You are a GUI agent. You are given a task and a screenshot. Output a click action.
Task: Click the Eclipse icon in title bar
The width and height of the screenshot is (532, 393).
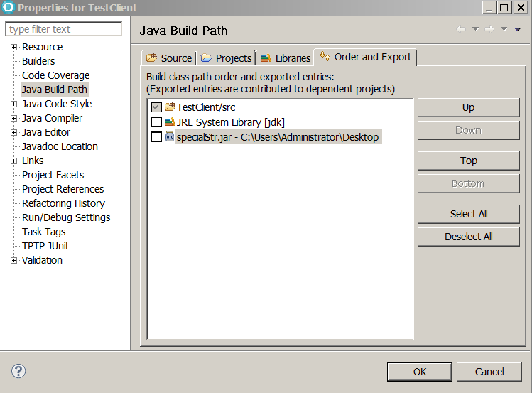(8, 8)
